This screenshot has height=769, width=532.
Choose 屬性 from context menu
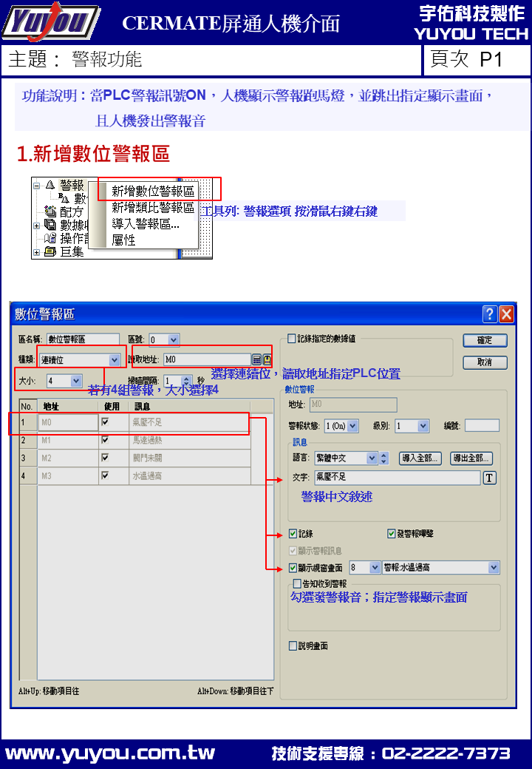(123, 240)
